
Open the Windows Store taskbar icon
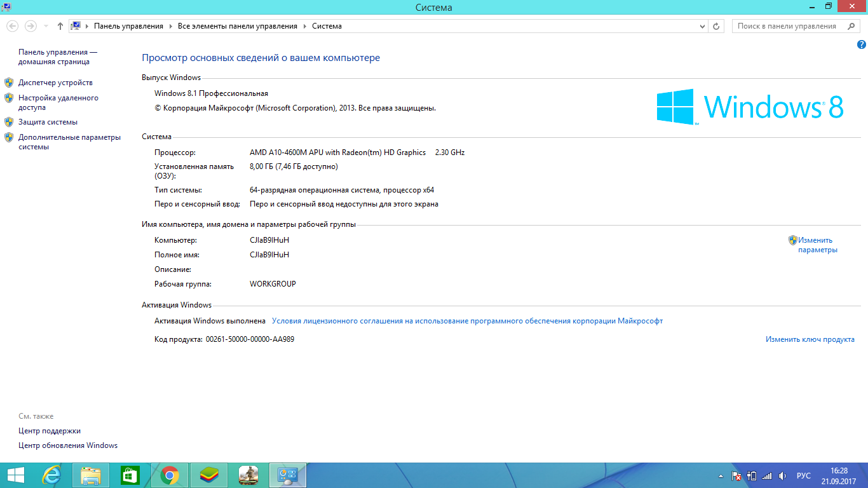(x=130, y=475)
